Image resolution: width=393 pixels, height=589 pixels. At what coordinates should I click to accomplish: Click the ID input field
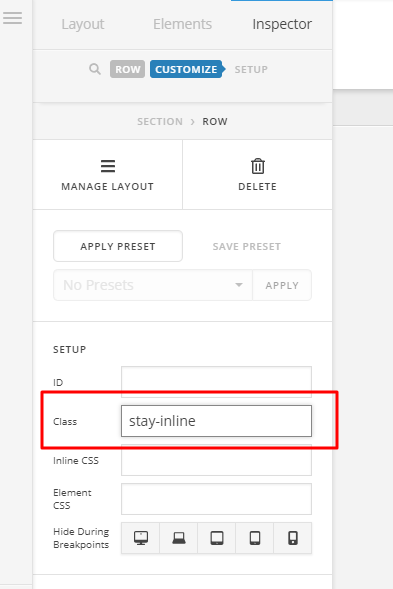[x=216, y=382]
